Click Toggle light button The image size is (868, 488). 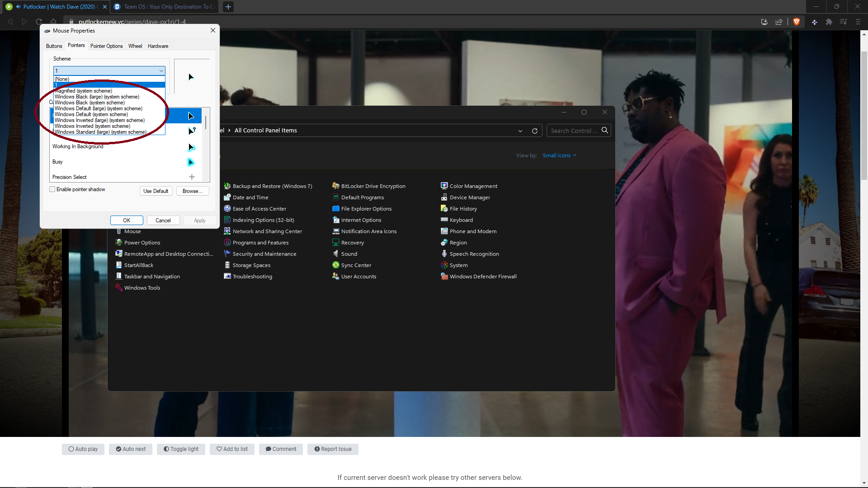[181, 449]
